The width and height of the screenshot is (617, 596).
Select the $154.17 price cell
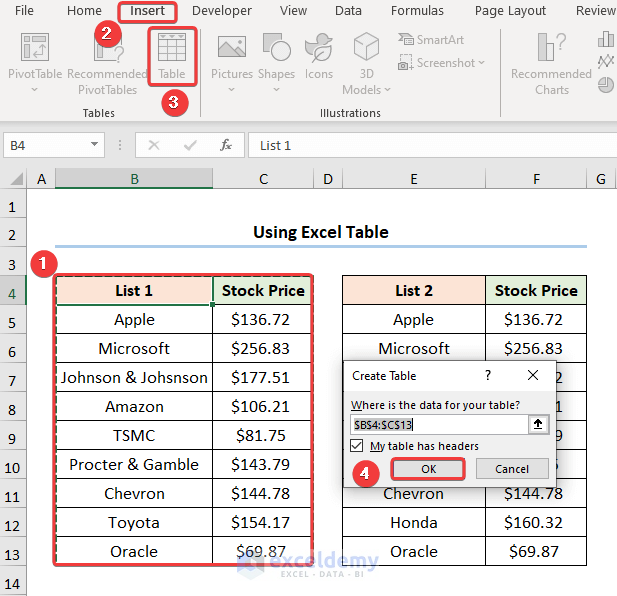click(x=261, y=522)
